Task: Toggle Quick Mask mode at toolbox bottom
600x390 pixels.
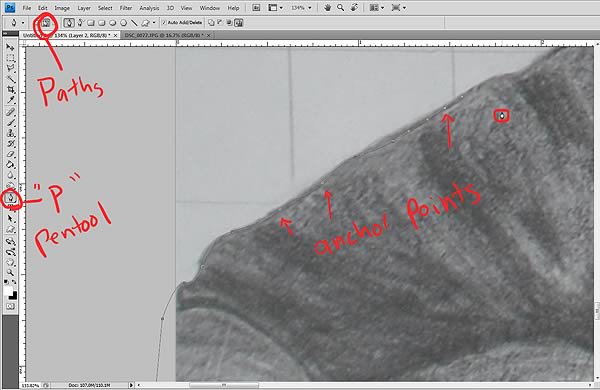Action: coord(10,307)
